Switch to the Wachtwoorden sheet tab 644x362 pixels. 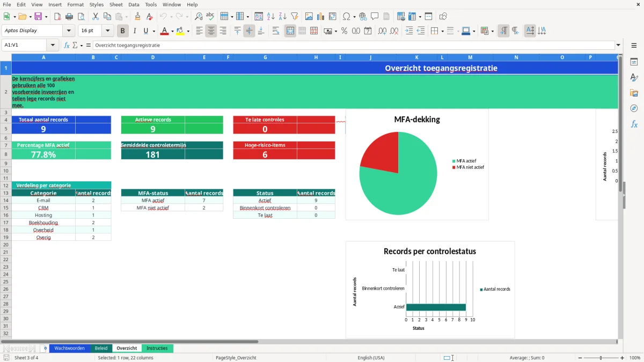click(70, 348)
